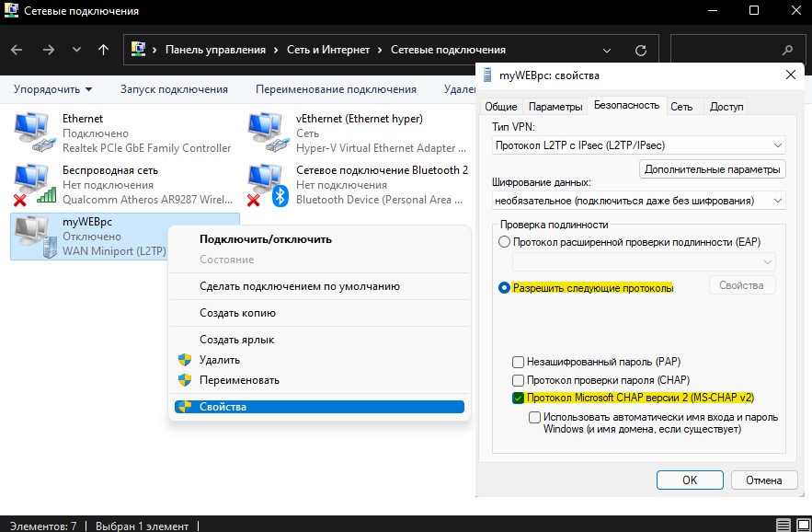Screen dimensions: 812x532
Task: Select the EAP authentication radio button
Action: (504, 242)
